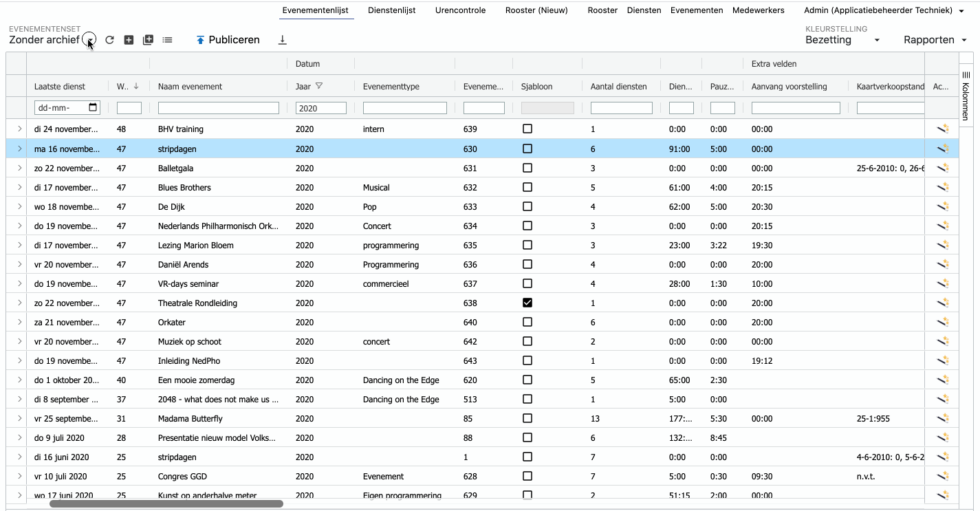Toggle Sjabloon checkbox for Blues Brothers
Image resolution: width=980 pixels, height=511 pixels.
(527, 186)
